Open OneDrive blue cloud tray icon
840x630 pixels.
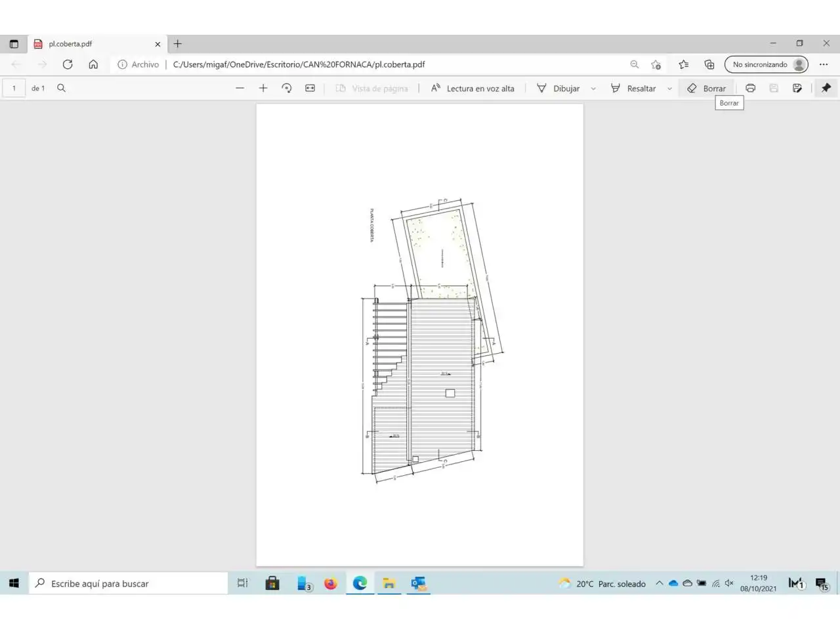(673, 583)
